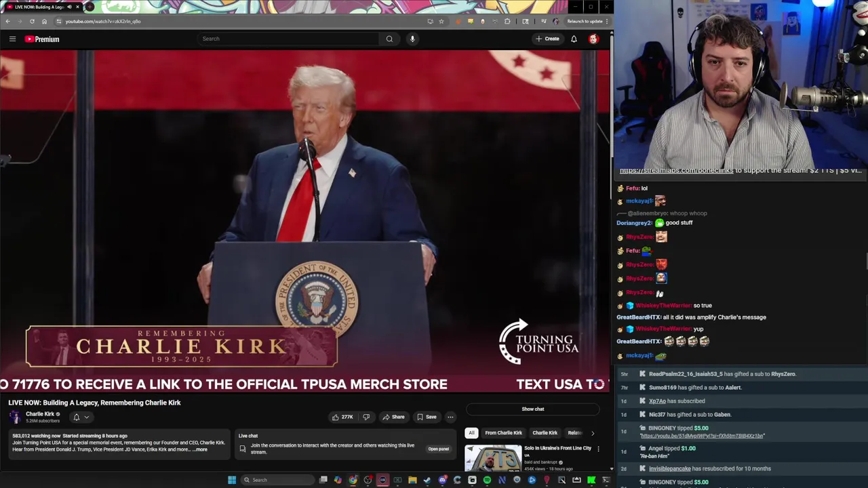Expand description with the ...more link

(200, 449)
